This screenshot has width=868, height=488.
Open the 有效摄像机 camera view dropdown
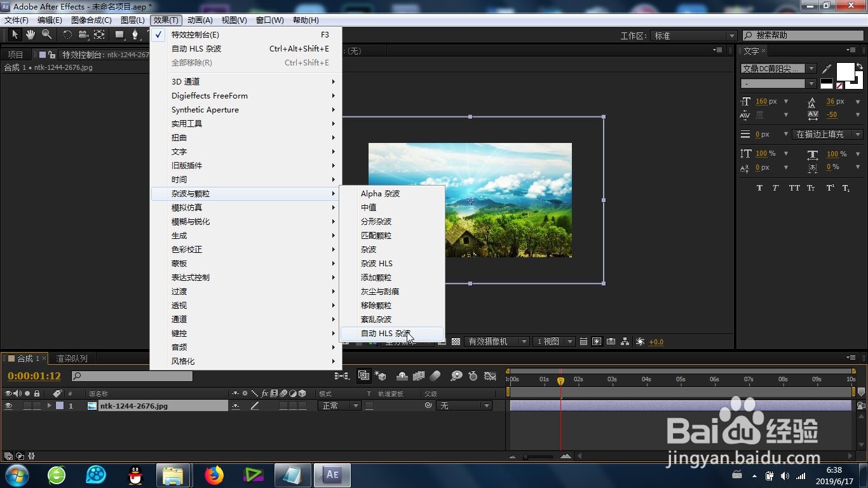pyautogui.click(x=498, y=341)
